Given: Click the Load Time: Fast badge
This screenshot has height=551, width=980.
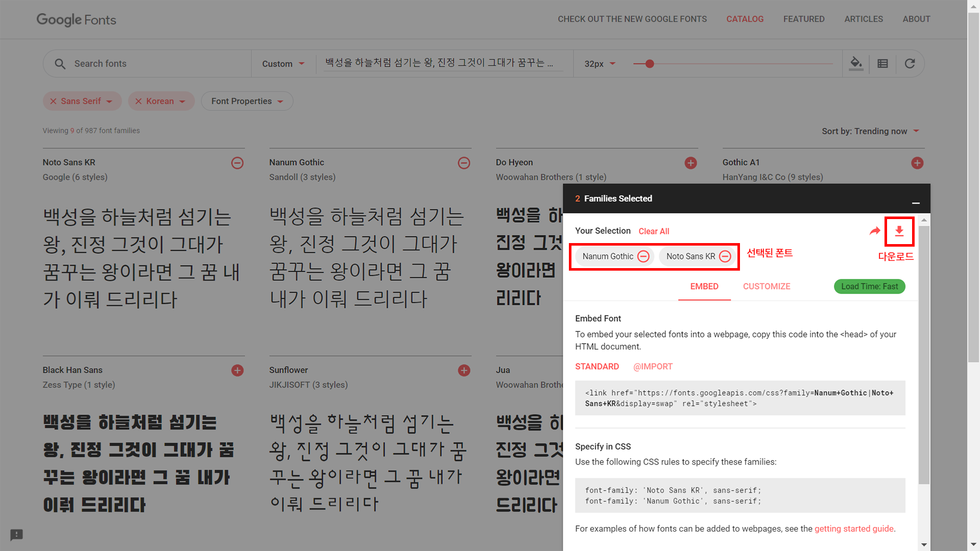Looking at the screenshot, I should [869, 286].
